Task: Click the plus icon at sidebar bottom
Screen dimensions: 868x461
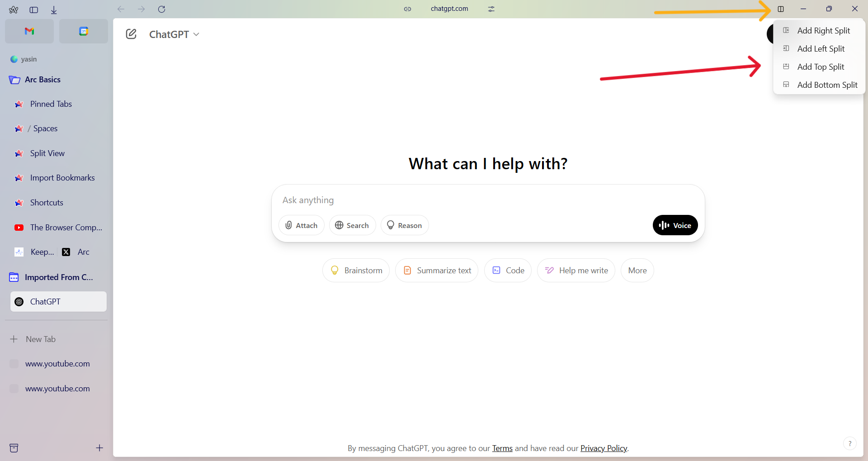Action: coord(99,448)
